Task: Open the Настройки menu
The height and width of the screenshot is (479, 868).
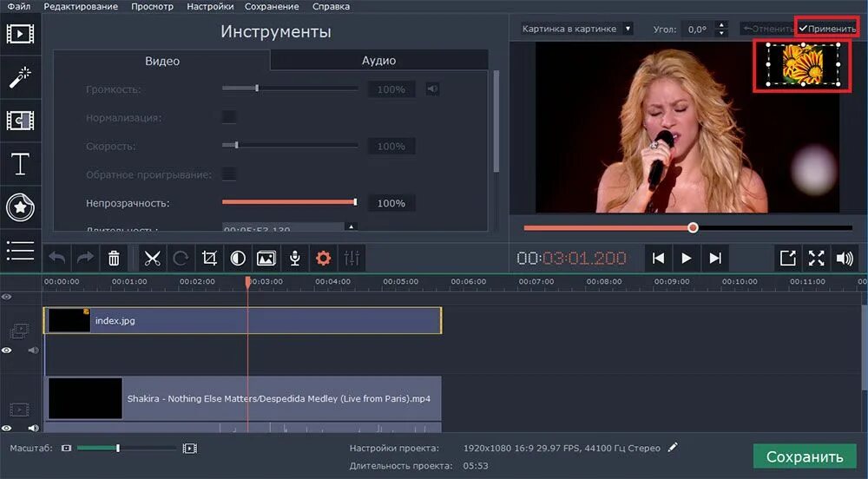Action: 210,7
